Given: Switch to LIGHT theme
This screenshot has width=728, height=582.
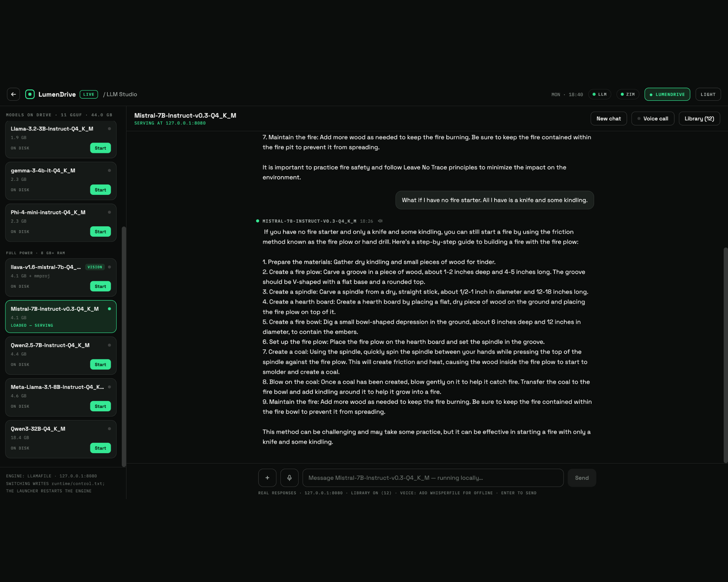Looking at the screenshot, I should [x=708, y=94].
